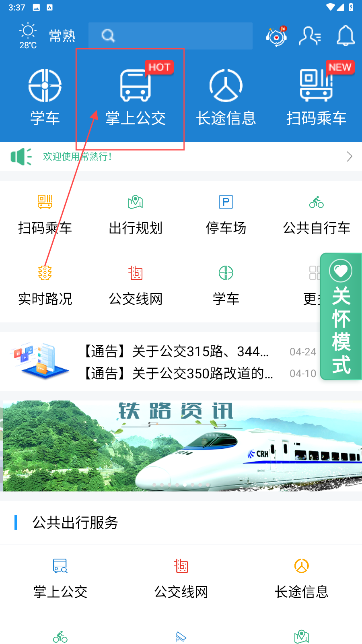Open 停车场 parking icon
Image resolution: width=362 pixels, height=644 pixels.
[x=226, y=215]
